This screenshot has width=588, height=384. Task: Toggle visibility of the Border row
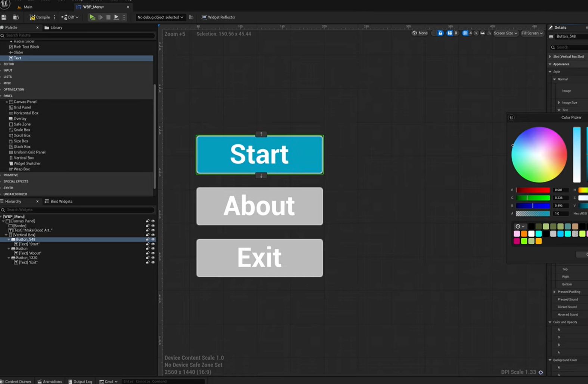tap(153, 226)
